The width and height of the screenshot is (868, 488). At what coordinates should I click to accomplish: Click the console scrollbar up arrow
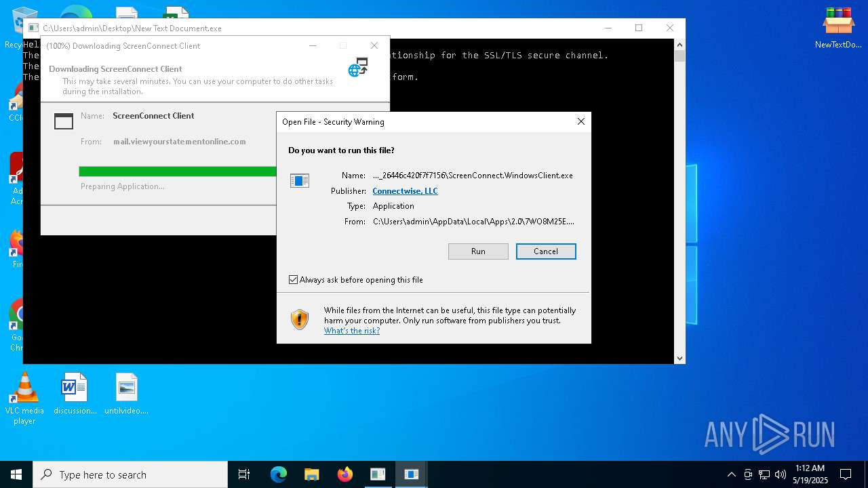click(x=679, y=45)
